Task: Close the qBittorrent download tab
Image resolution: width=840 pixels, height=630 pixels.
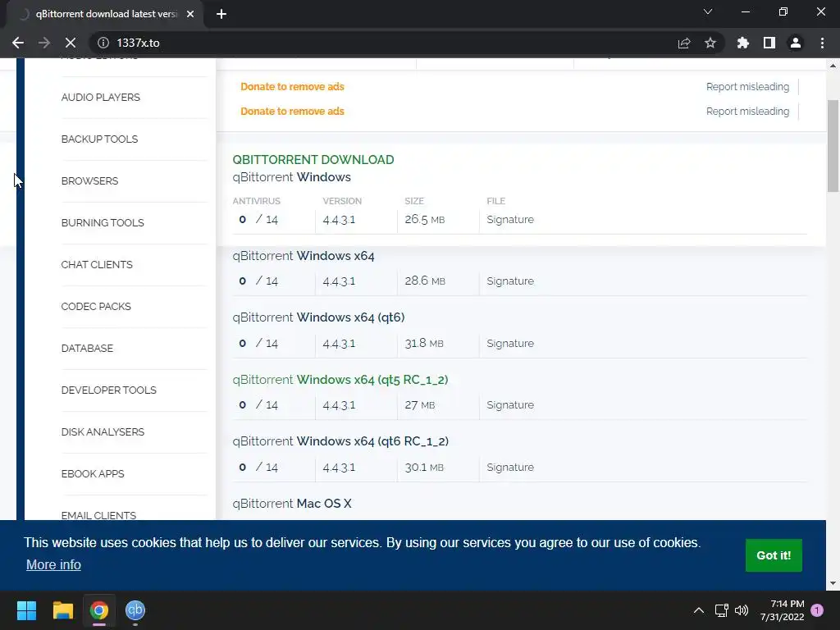Action: click(190, 15)
